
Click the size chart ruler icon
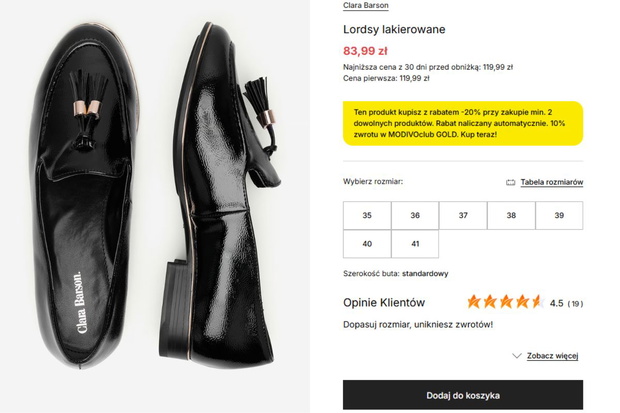pyautogui.click(x=510, y=182)
